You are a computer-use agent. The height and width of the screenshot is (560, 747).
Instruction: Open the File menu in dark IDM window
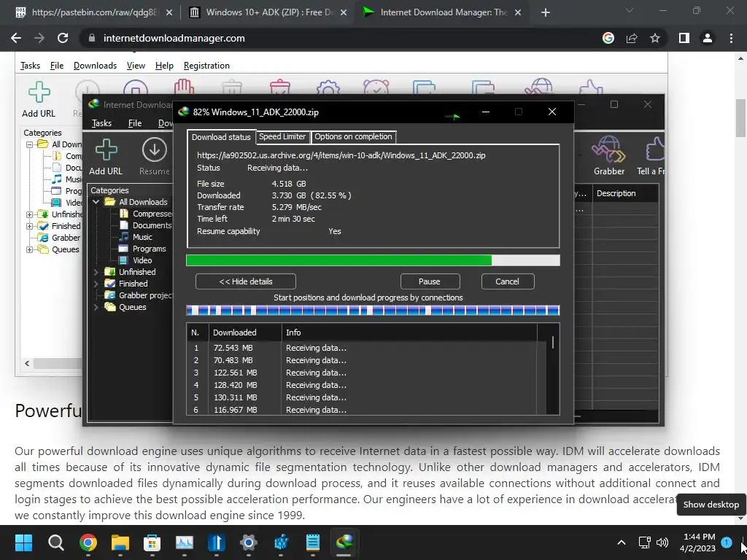135,122
